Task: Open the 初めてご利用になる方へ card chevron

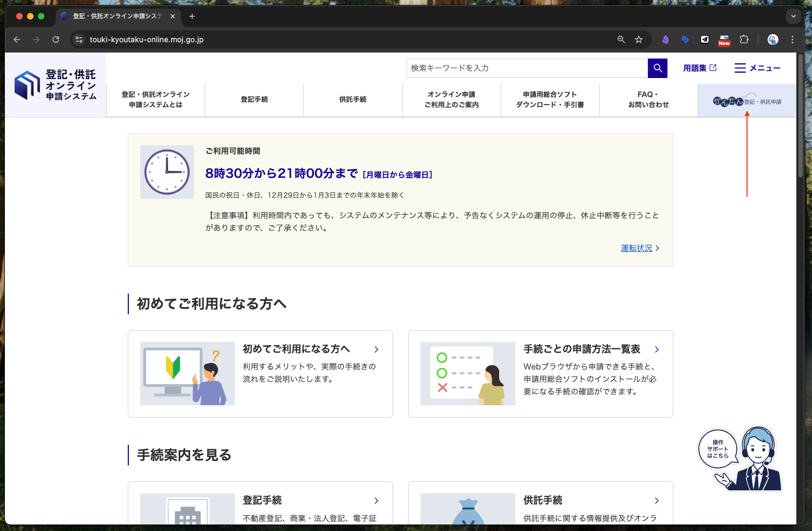Action: tap(376, 349)
